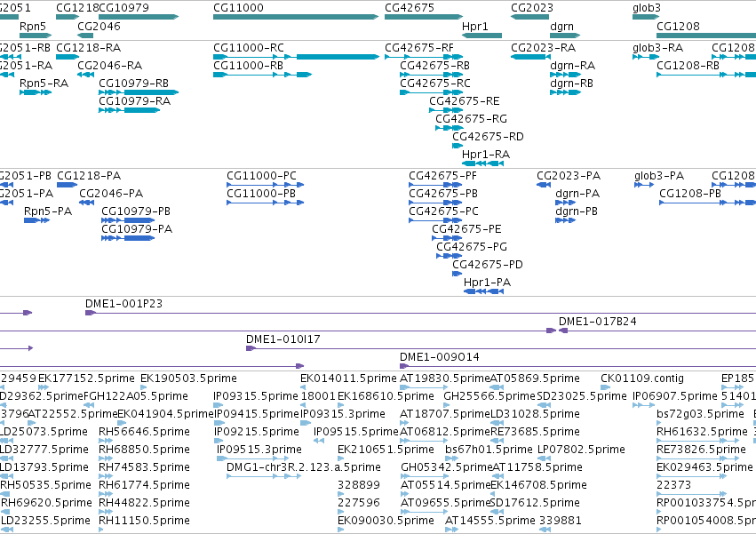Select the RH56646.5prime EST
The width and height of the screenshot is (756, 534).
(x=106, y=441)
